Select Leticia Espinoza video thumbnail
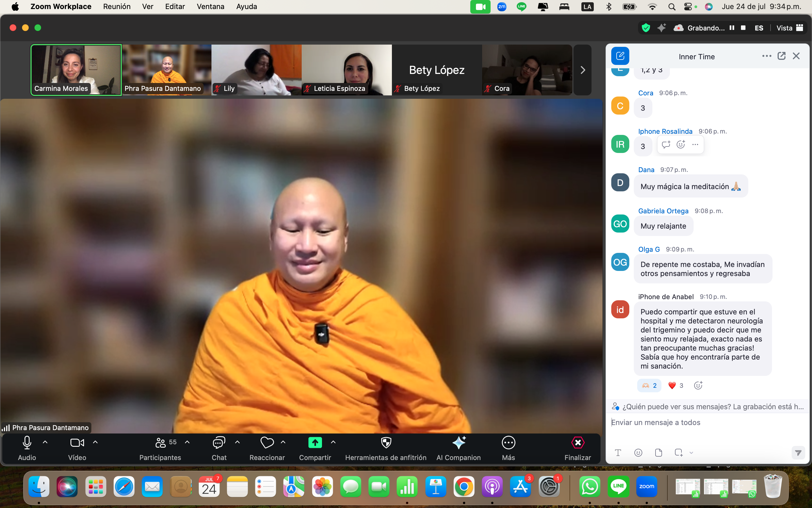This screenshot has width=812, height=508. tap(347, 70)
